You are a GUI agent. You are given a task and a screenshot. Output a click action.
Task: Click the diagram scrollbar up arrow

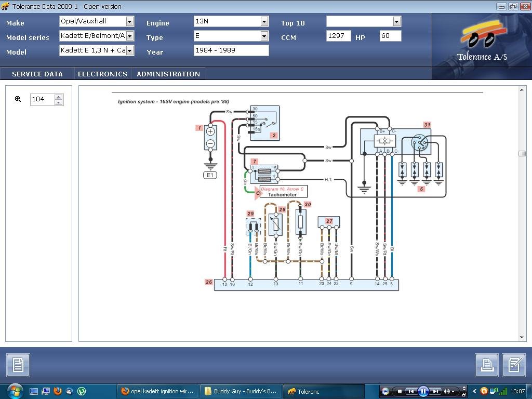[x=522, y=90]
